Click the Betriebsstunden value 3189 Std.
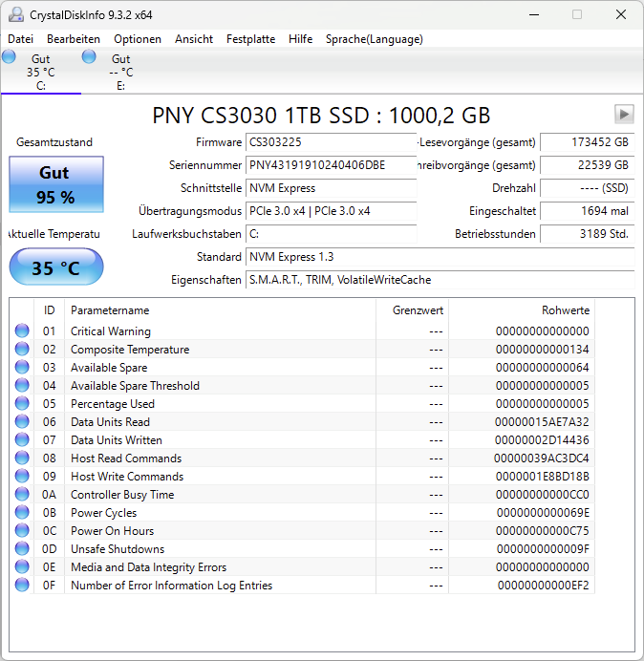This screenshot has height=661, width=644. (x=587, y=234)
